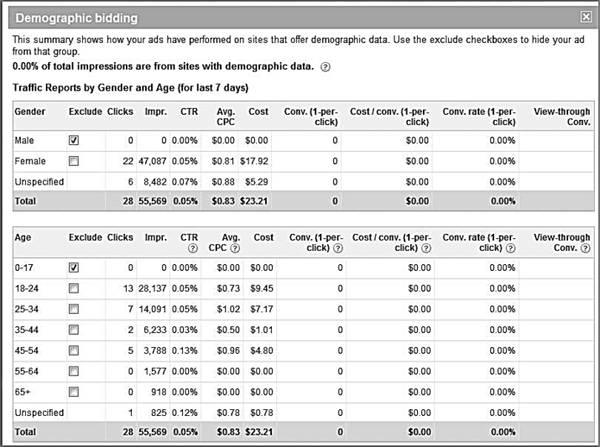Click View-through Conv. help icon

(x=585, y=248)
